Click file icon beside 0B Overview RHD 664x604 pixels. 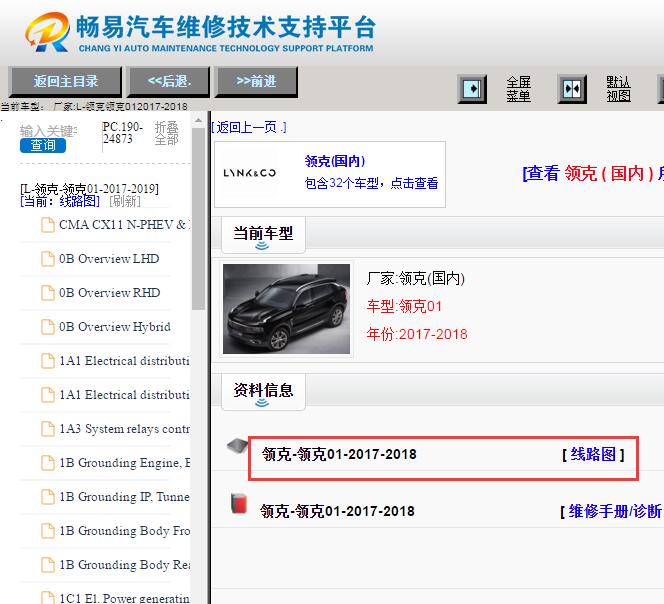coord(48,293)
